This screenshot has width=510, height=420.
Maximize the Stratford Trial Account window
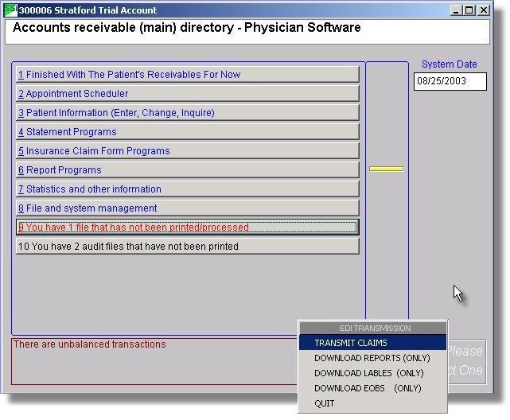click(469, 10)
